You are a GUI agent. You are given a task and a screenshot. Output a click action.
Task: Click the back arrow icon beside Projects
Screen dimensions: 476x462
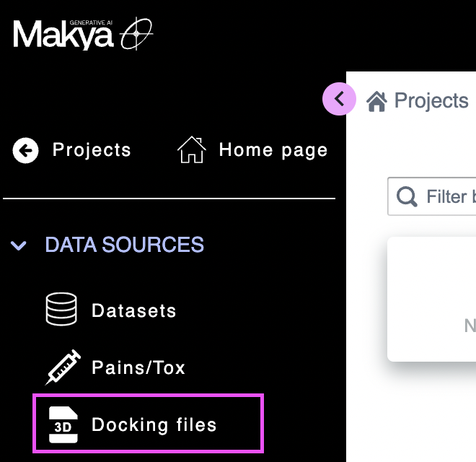25,151
